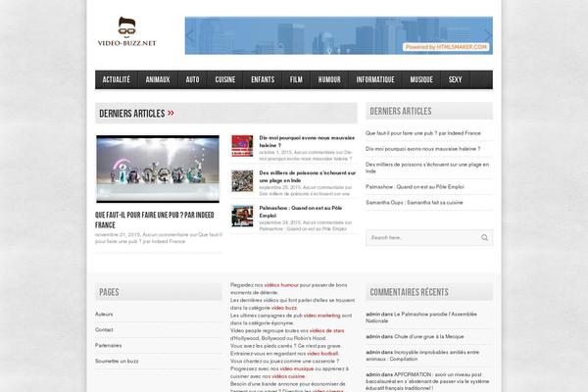Open headline Dis-moi pourquoi avons-nous mauvaise haleine

pyautogui.click(x=307, y=141)
